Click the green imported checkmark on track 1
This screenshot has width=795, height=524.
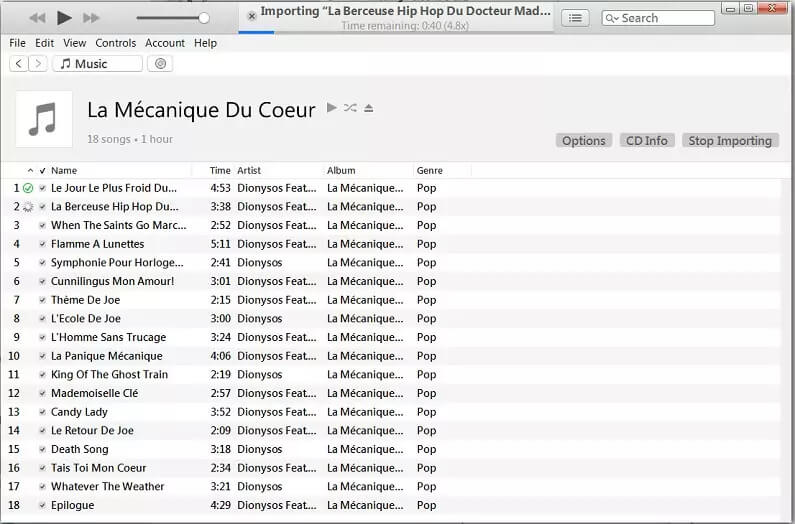pyautogui.click(x=28, y=188)
